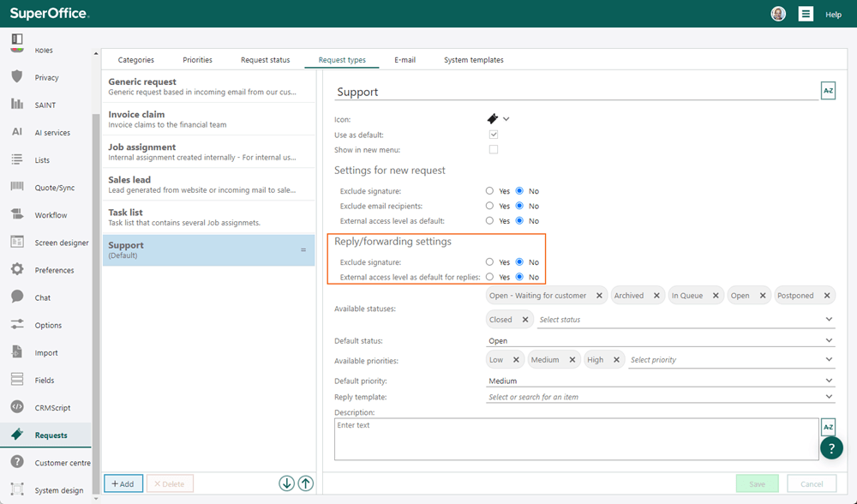The image size is (857, 504).
Task: Select Yes for Exclude email recipients
Action: click(x=489, y=206)
